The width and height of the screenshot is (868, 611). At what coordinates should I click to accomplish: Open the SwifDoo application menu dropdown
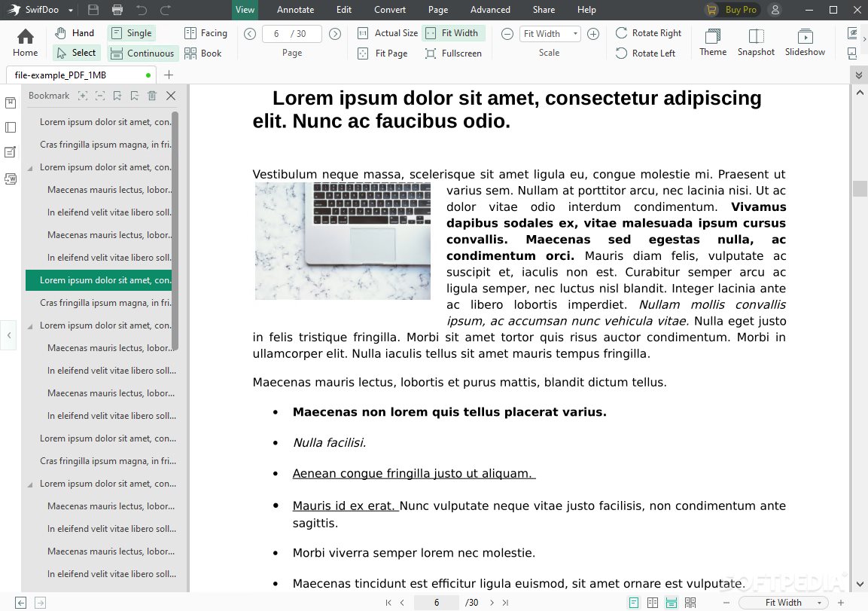click(71, 10)
